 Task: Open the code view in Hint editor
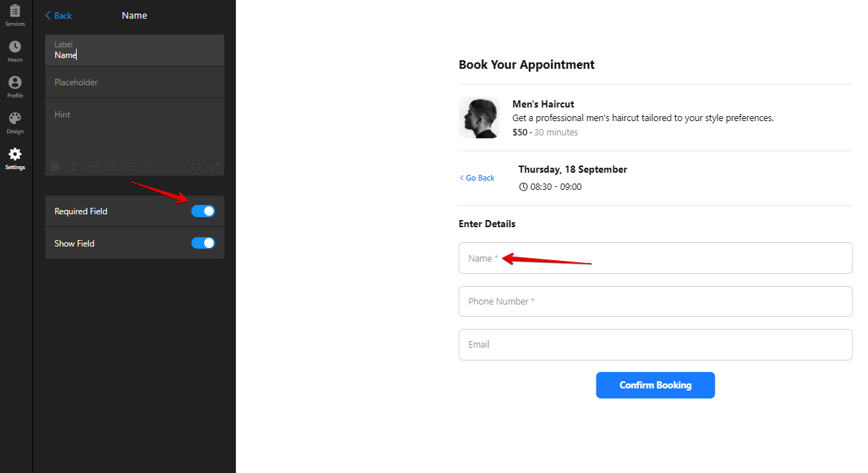pyautogui.click(x=196, y=167)
